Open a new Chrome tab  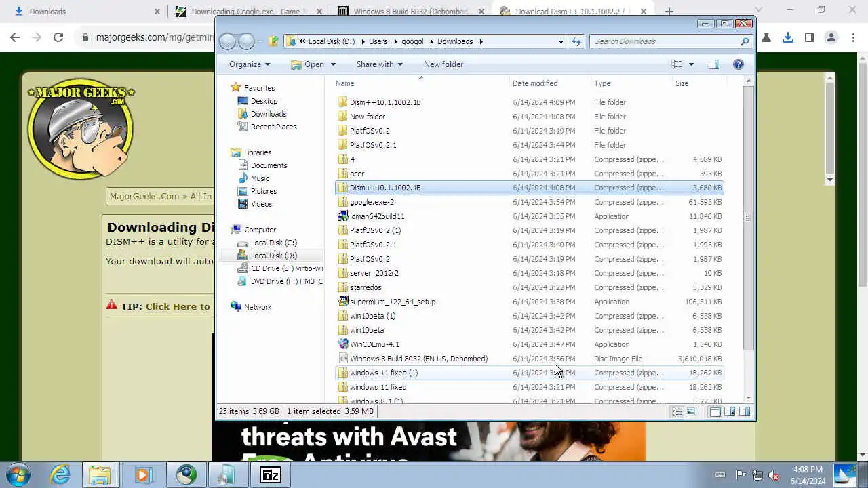pyautogui.click(x=669, y=12)
